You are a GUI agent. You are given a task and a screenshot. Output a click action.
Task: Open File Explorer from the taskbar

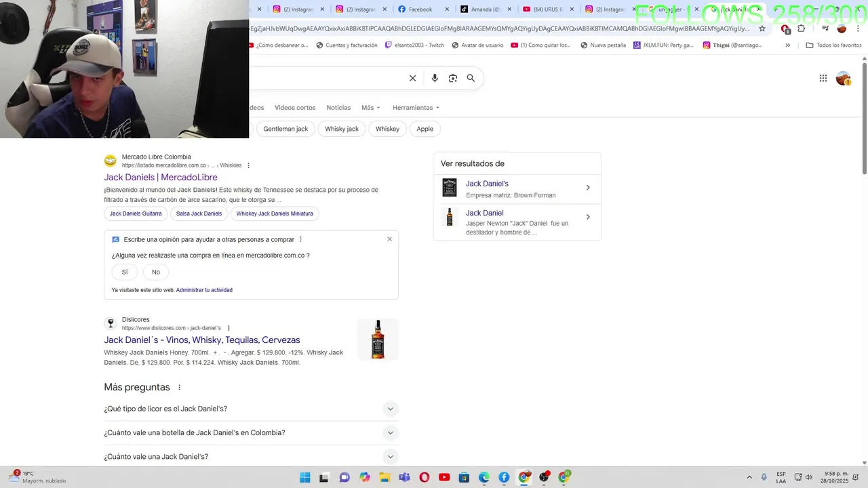pos(384,477)
